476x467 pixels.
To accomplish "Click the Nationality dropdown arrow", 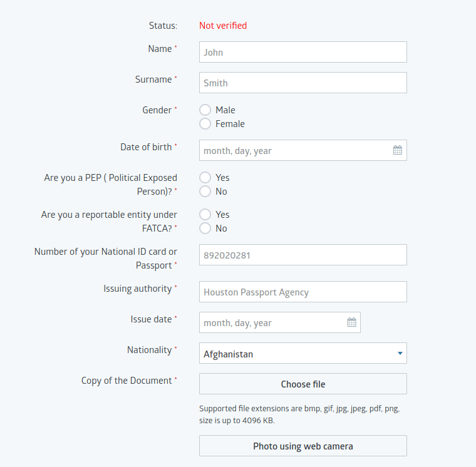I will pos(400,354).
